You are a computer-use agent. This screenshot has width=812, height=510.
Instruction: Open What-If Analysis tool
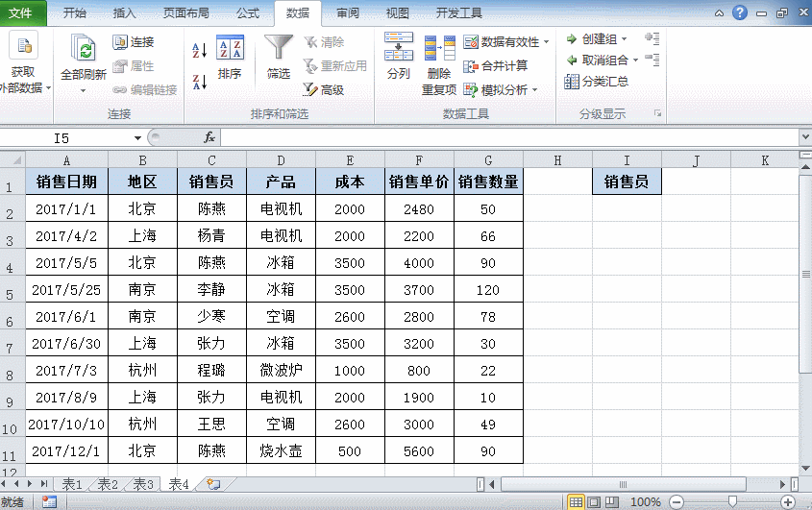coord(496,90)
